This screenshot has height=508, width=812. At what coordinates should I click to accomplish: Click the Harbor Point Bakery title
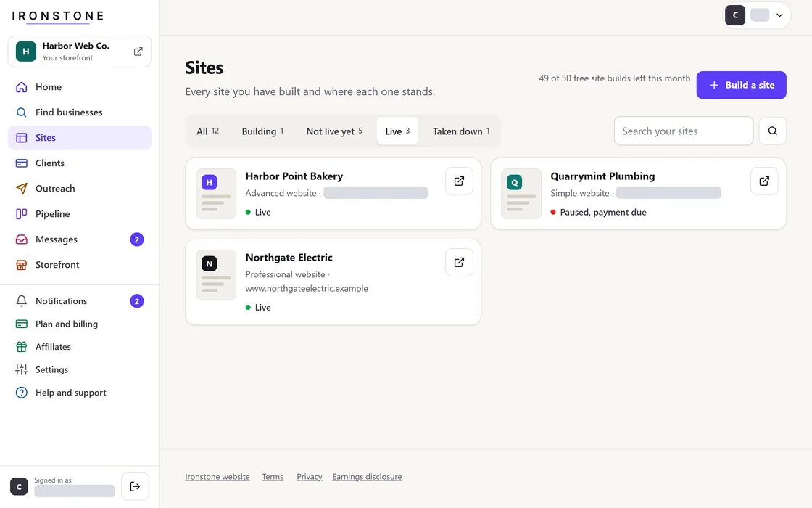(x=294, y=176)
